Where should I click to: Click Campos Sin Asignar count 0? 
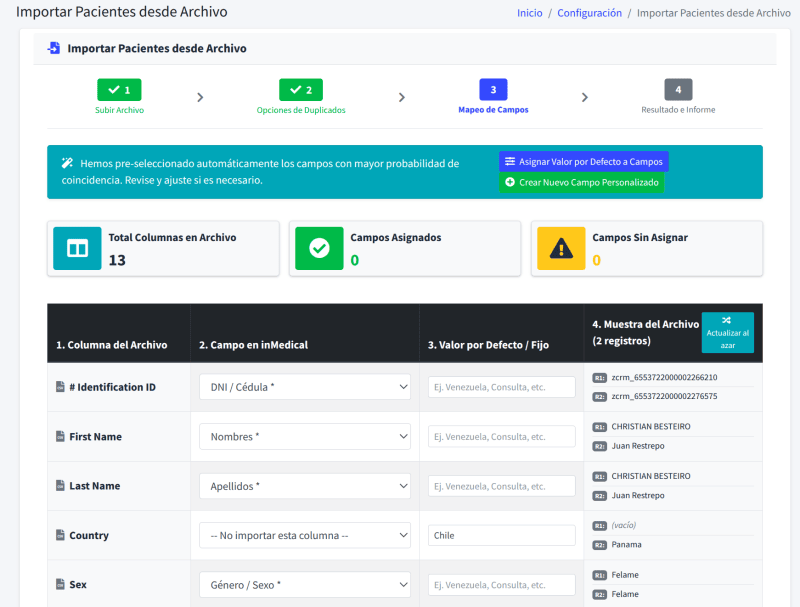[596, 260]
